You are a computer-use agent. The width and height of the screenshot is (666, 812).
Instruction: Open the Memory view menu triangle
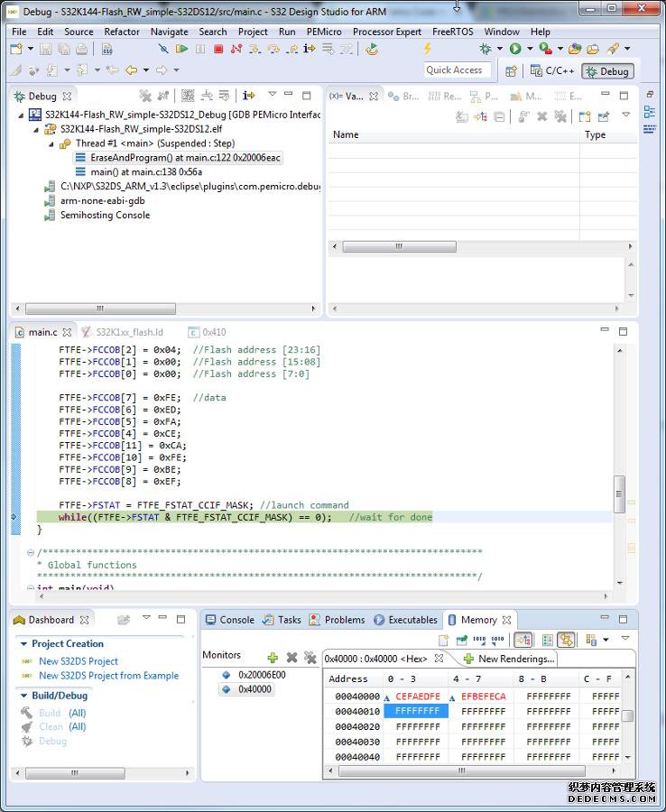tap(625, 638)
